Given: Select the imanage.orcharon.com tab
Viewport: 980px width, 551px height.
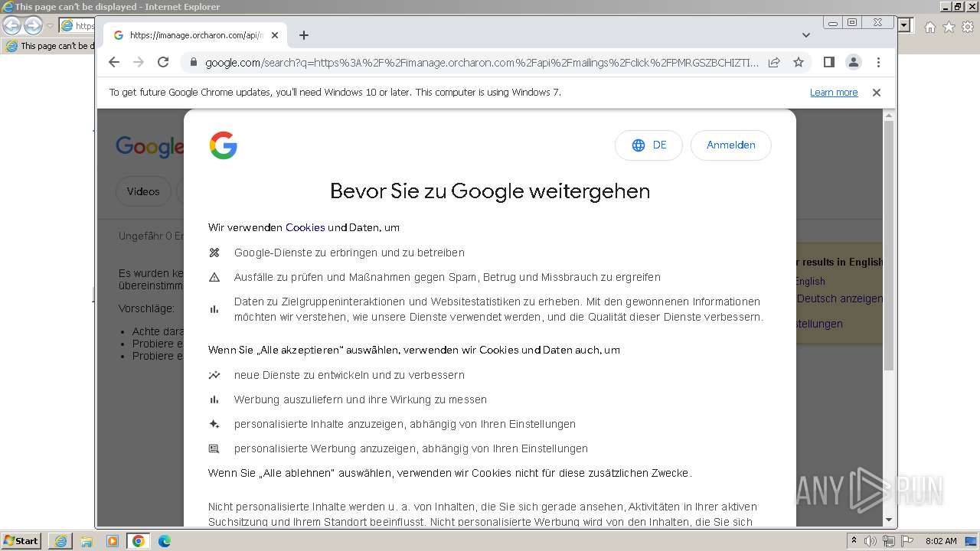Looking at the screenshot, I should point(196,35).
